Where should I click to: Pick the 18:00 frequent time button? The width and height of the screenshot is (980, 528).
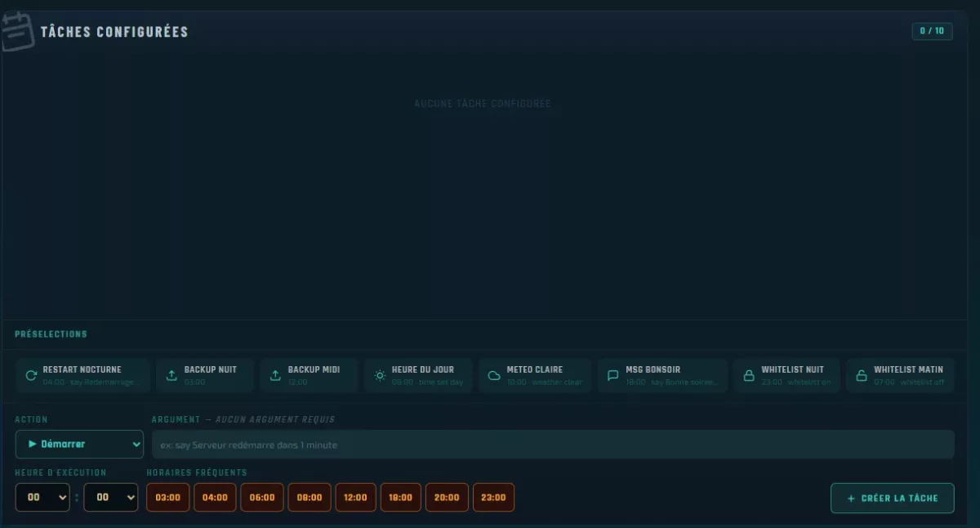coord(401,497)
